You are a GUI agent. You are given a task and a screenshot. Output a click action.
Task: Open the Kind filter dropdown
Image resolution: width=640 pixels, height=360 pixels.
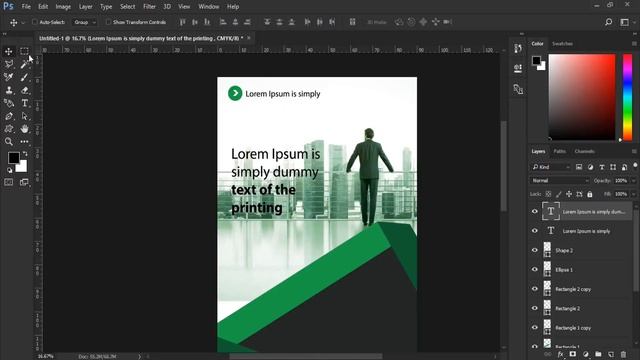(551, 167)
